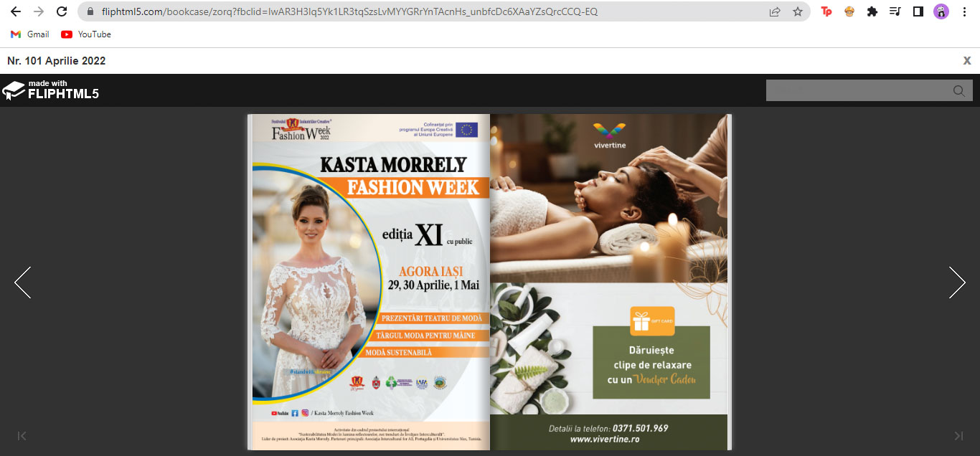Screen dimensions: 980x456
Task: Open the orange face extension icon
Action: (x=849, y=11)
